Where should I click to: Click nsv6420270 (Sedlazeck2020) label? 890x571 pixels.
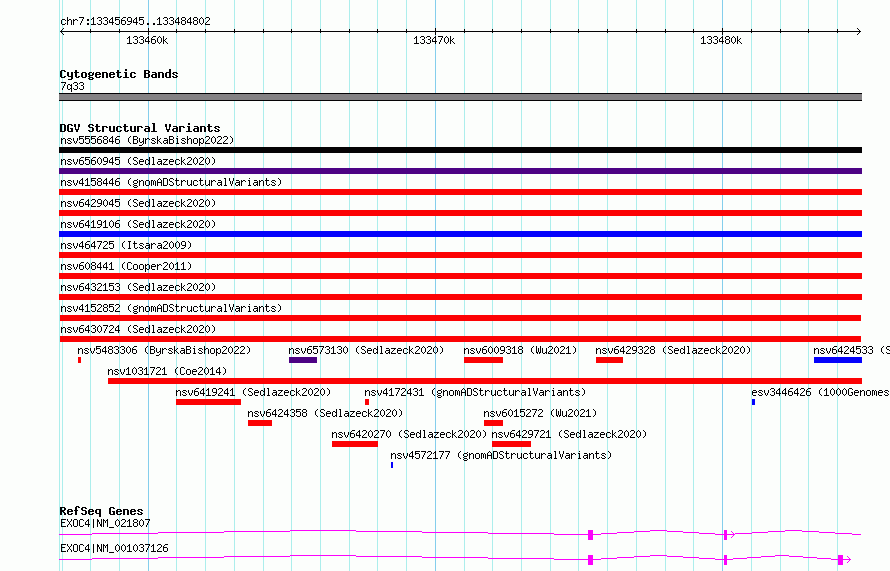point(409,434)
